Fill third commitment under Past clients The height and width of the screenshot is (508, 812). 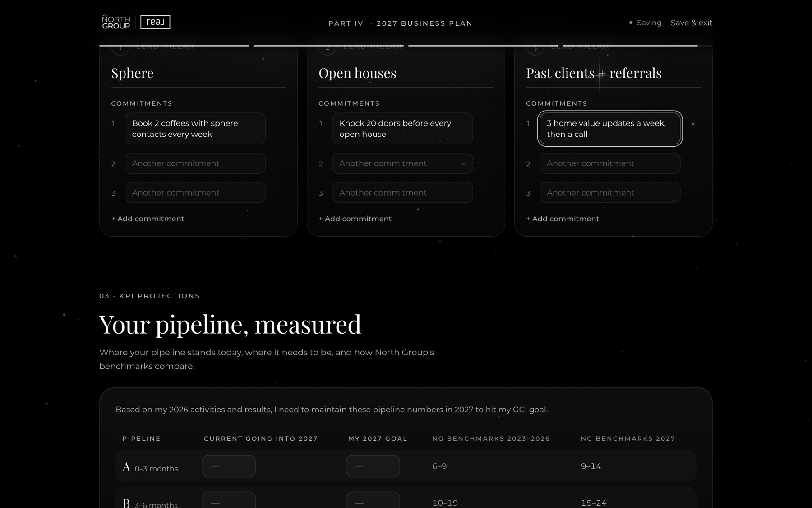point(610,192)
